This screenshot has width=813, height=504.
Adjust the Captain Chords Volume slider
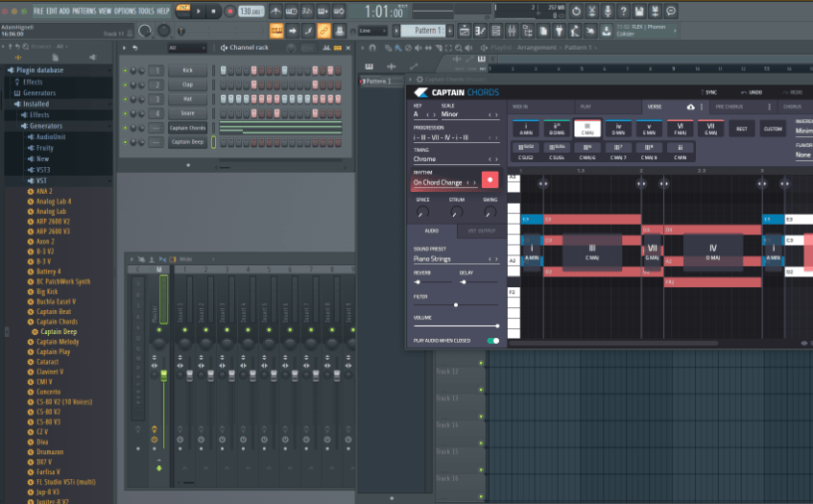[x=456, y=325]
